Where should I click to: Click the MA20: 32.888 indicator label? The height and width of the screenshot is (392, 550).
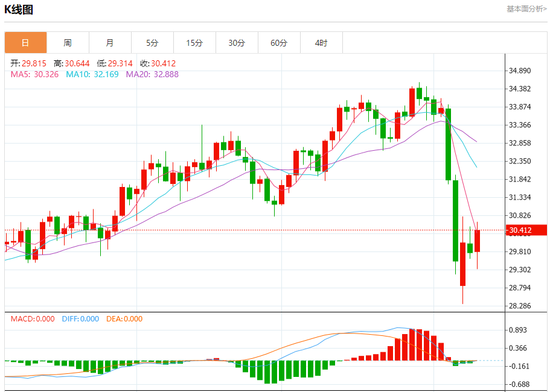tap(152, 74)
